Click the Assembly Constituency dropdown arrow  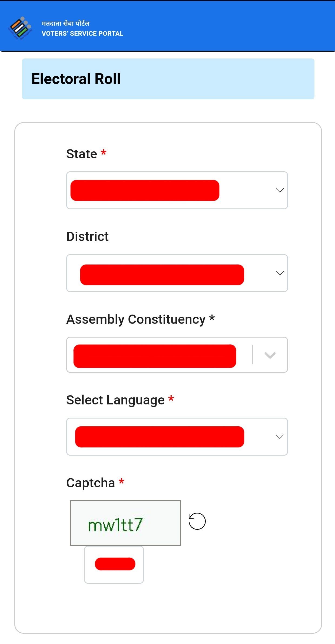click(270, 355)
